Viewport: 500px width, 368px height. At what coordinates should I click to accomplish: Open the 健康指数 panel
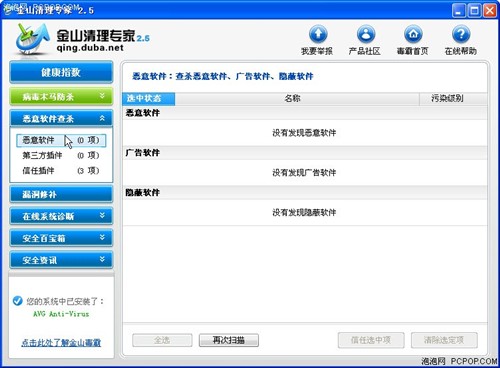click(x=61, y=72)
